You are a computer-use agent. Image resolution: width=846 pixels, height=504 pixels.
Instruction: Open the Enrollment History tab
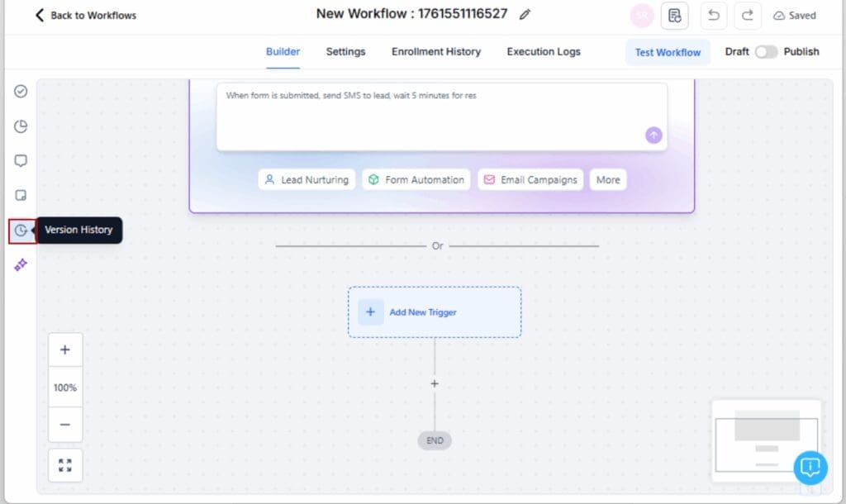point(435,52)
